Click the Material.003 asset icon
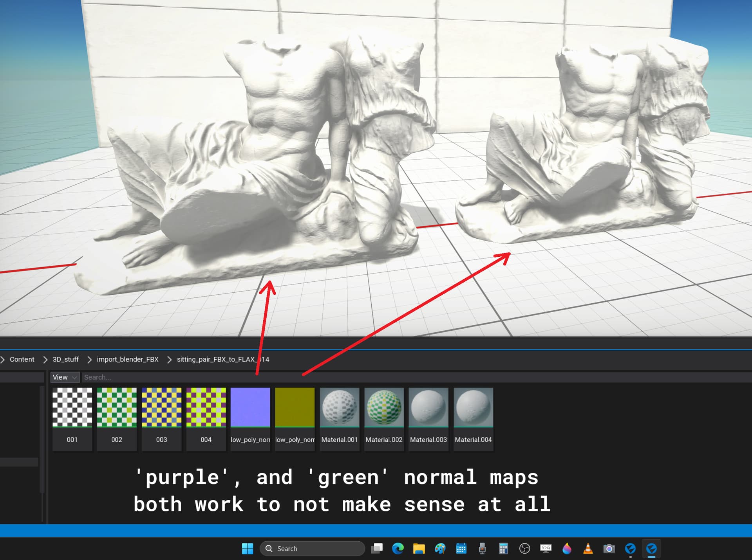Screen dimensions: 752x560 (428, 407)
